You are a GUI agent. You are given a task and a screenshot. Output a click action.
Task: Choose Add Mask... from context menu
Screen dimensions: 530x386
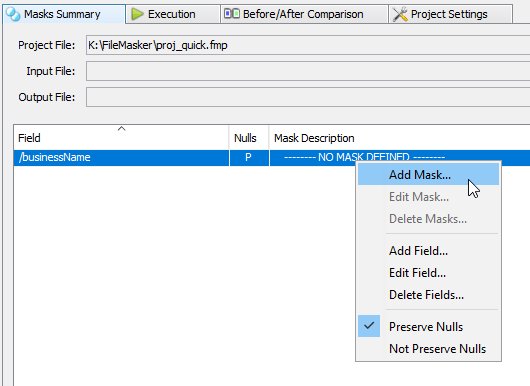pyautogui.click(x=428, y=175)
